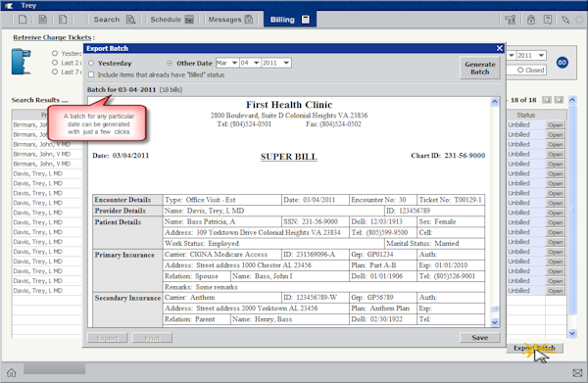Open the Schedule tab
The height and width of the screenshot is (383, 588).
click(x=172, y=20)
